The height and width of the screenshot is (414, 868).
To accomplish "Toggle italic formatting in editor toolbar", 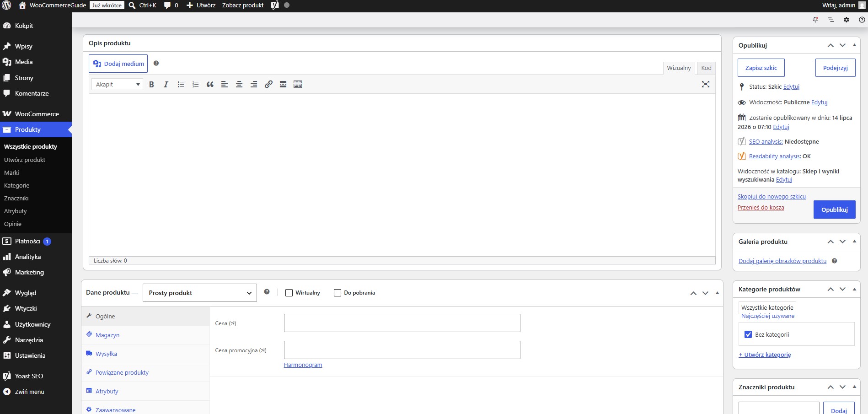I will pyautogui.click(x=166, y=84).
